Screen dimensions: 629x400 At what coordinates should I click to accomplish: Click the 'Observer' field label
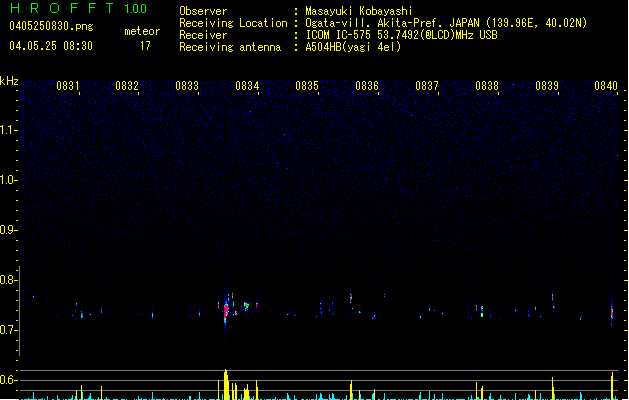(203, 11)
